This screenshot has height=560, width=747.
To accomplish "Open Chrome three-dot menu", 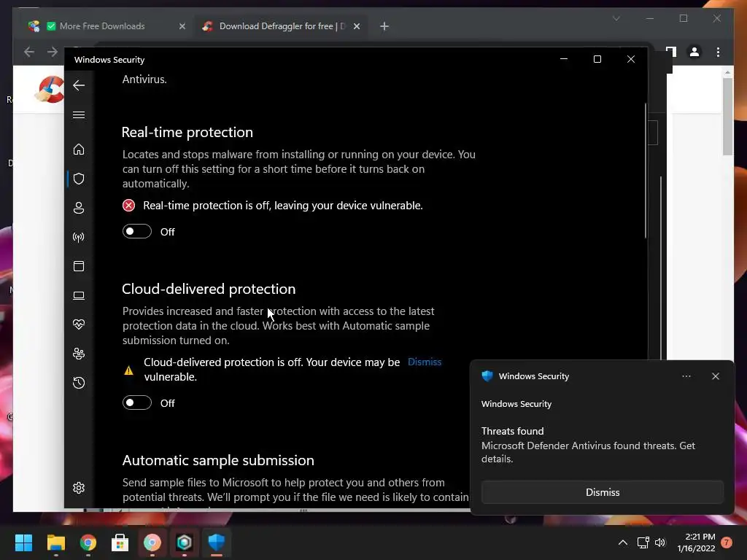I will [718, 52].
